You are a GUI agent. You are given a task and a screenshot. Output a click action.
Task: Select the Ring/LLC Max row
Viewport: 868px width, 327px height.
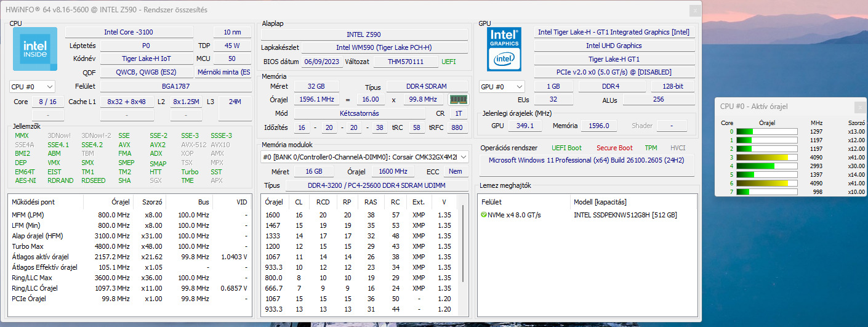(x=130, y=278)
